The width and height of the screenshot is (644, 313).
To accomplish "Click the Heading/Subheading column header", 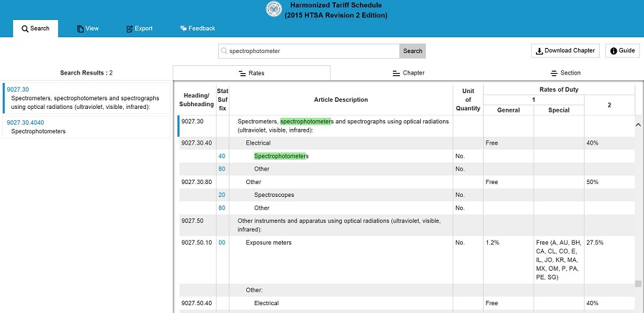I will pyautogui.click(x=196, y=100).
